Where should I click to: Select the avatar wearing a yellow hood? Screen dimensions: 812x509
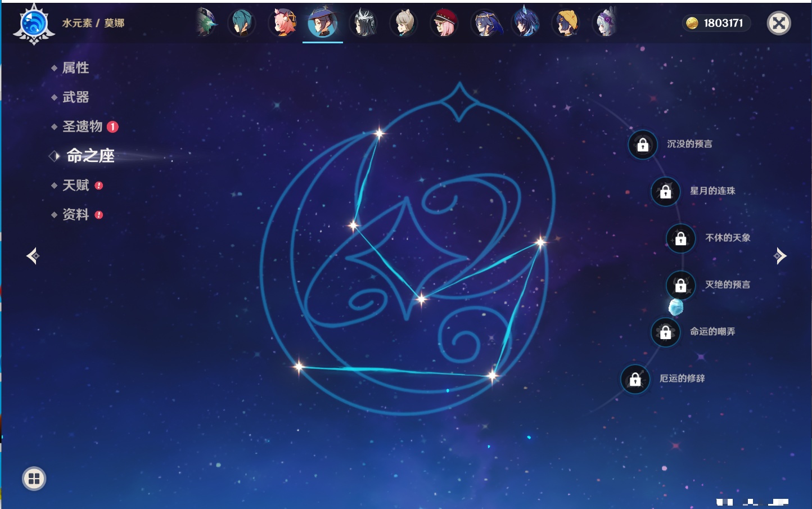[566, 23]
